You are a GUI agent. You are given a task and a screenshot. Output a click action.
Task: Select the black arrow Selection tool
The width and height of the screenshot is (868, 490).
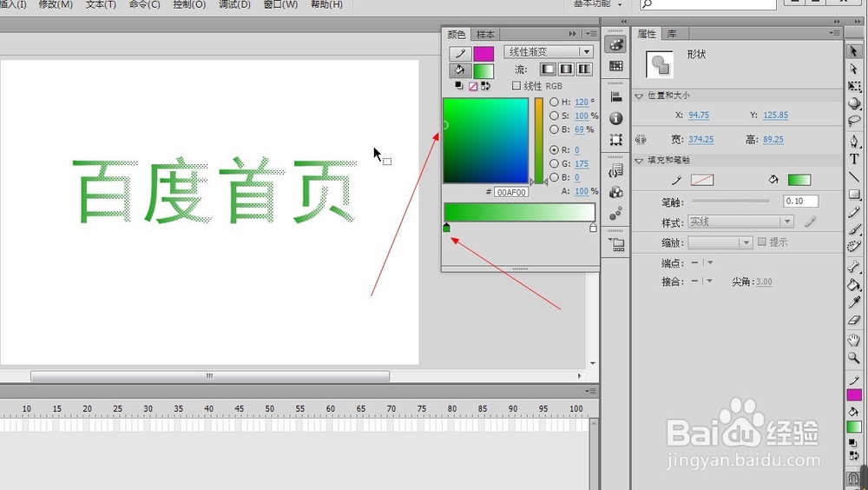[853, 51]
